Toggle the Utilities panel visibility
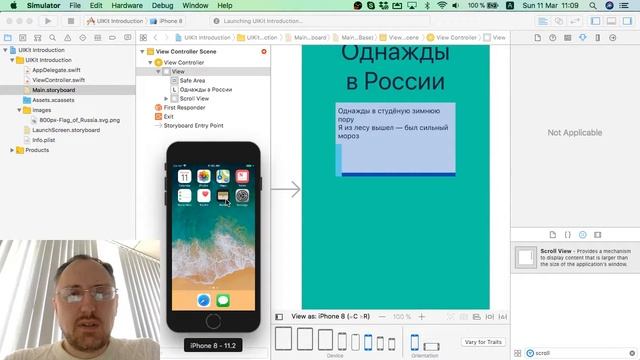640x360 pixels. pyautogui.click(x=627, y=21)
